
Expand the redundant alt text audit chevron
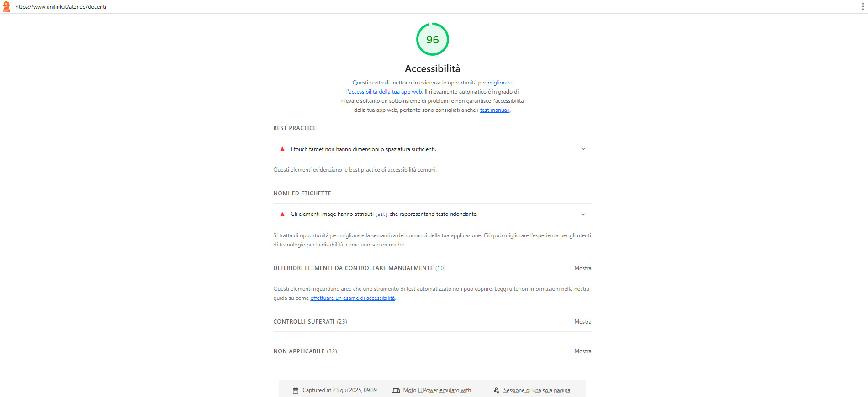[x=583, y=214]
